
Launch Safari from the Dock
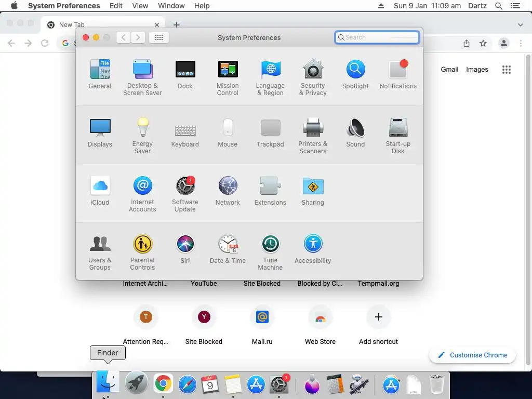(x=187, y=384)
